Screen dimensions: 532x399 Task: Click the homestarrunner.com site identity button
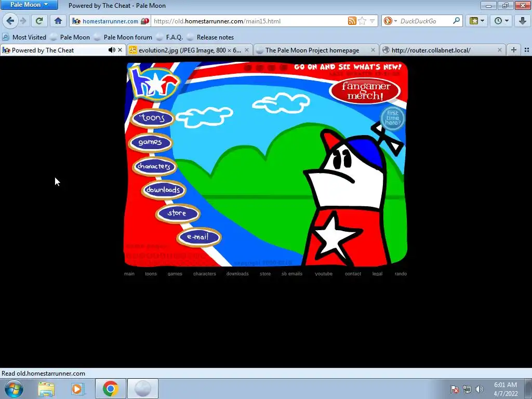click(110, 21)
